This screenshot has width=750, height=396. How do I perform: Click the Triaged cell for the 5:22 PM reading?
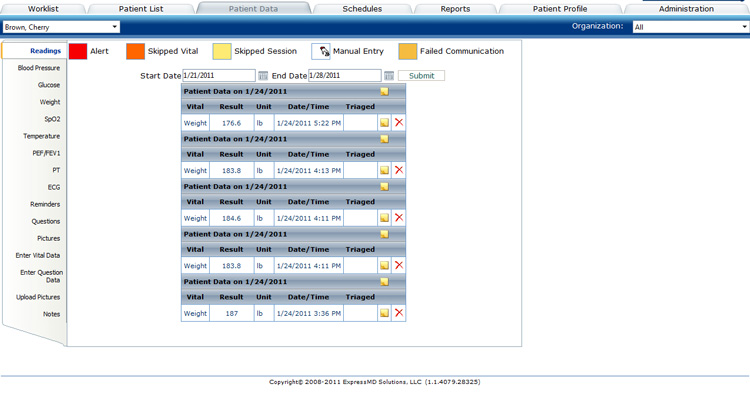360,123
